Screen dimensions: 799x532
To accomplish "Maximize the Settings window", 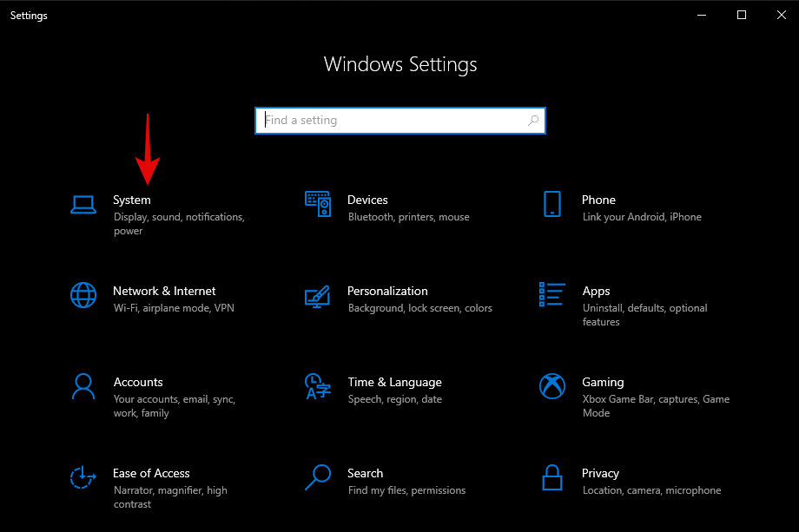I will [741, 15].
